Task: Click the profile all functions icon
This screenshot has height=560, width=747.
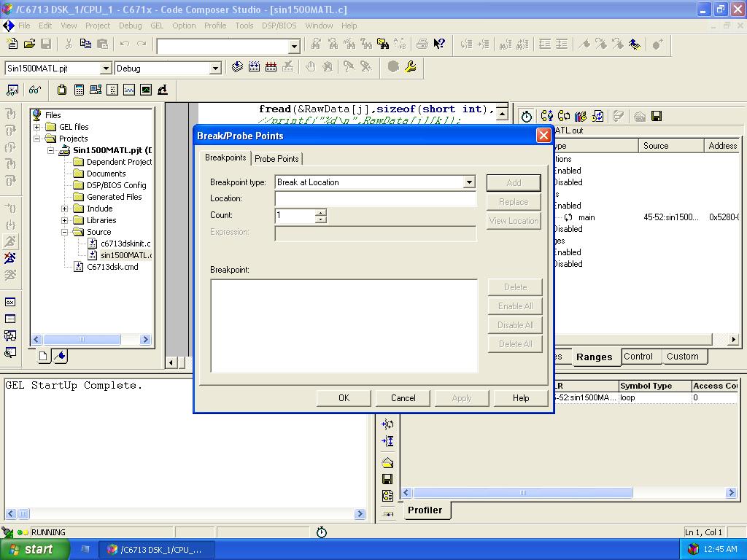Action: click(x=547, y=116)
